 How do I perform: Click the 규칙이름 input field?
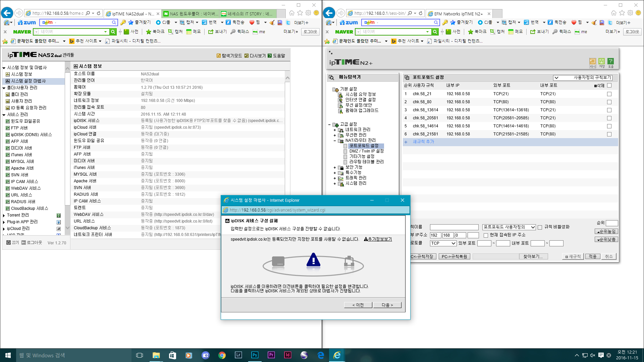coord(454,227)
